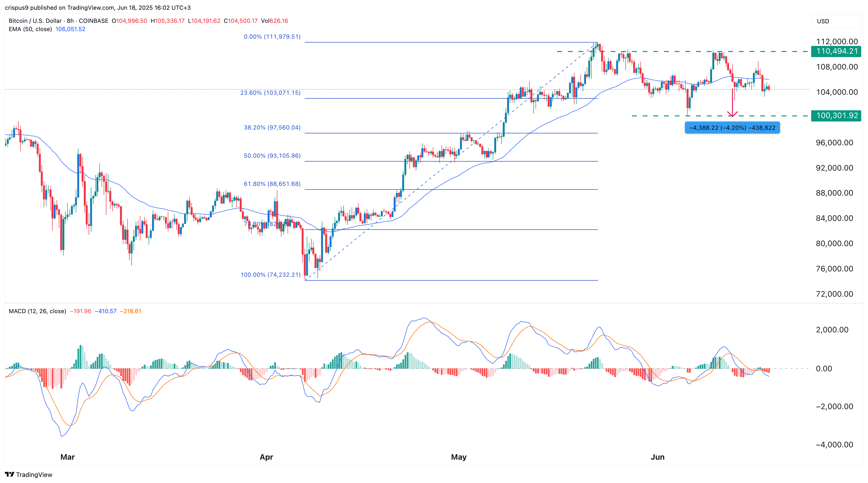Open the USD currency selector
This screenshot has height=483, width=868.
click(x=823, y=21)
